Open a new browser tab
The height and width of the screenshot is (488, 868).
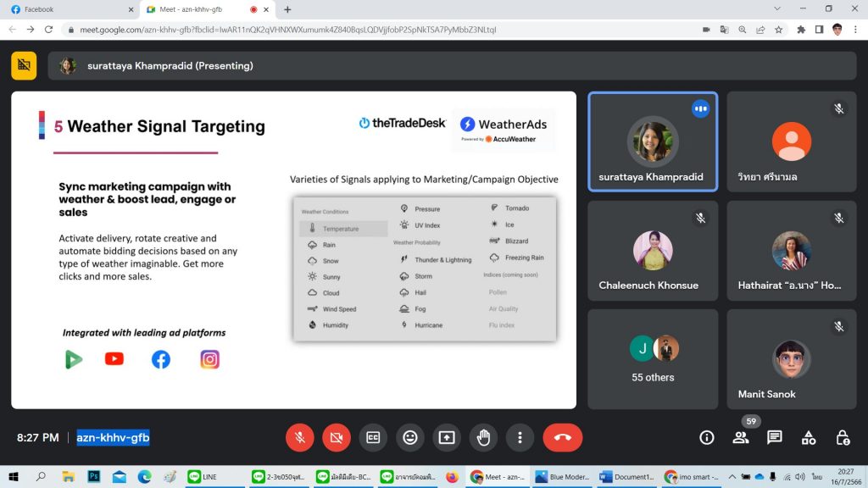(287, 9)
